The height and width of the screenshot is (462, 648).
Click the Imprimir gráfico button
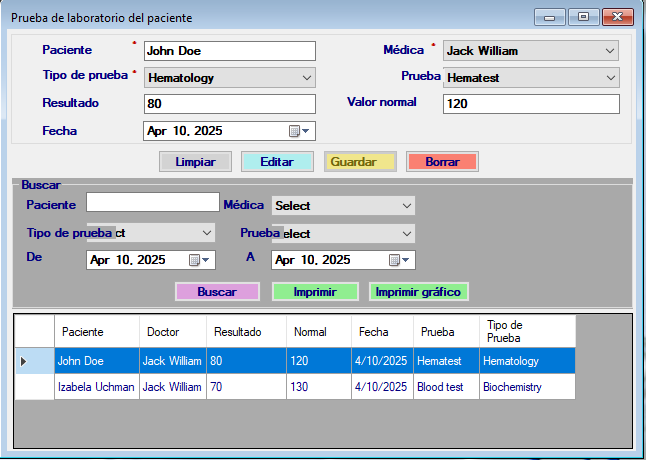point(418,292)
